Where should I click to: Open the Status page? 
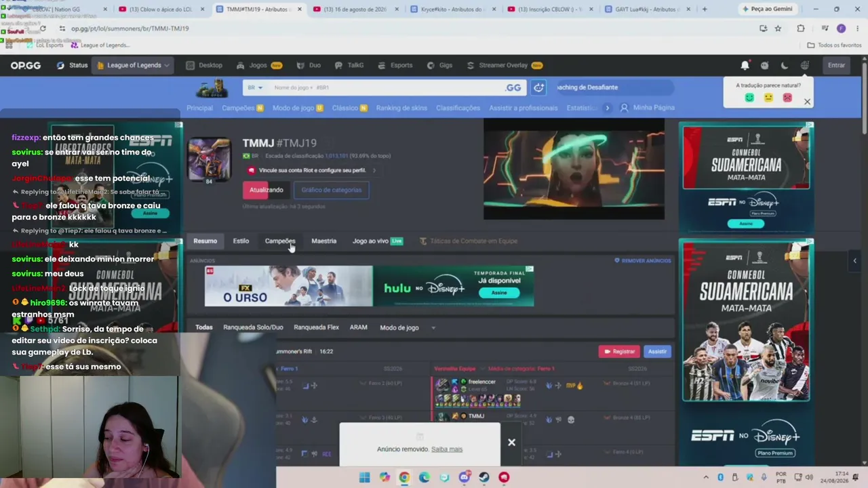[73, 65]
